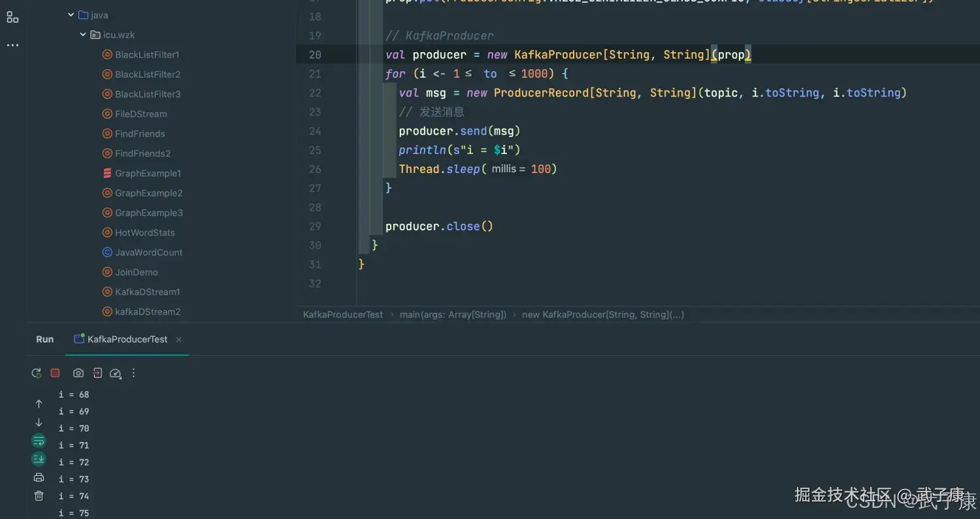Click the java folder icon
The width and height of the screenshot is (980, 519).
click(x=83, y=15)
